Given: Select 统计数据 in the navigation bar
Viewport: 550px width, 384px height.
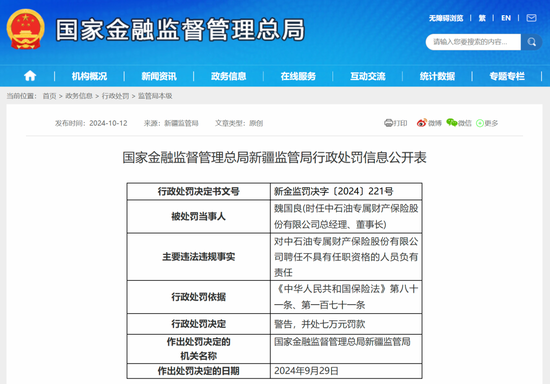Looking at the screenshot, I should point(437,76).
